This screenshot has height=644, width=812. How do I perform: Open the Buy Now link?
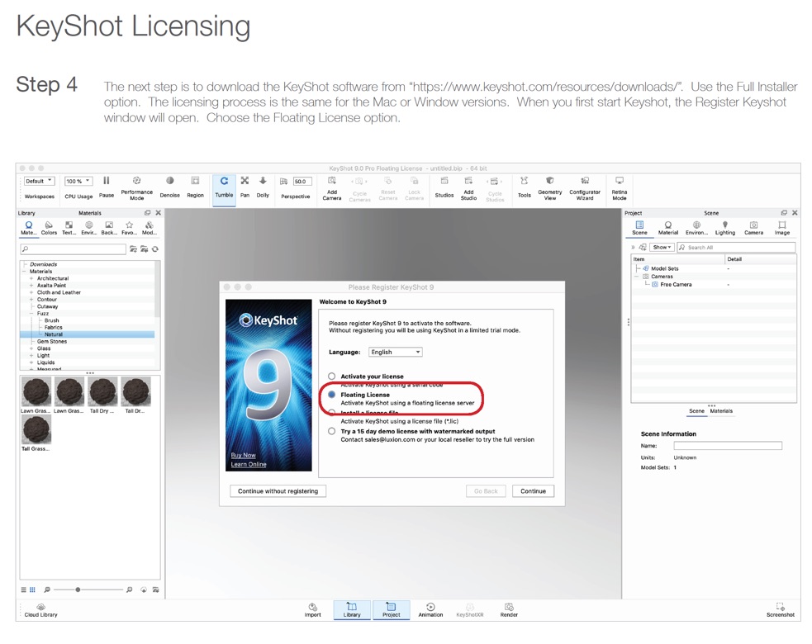tap(244, 456)
